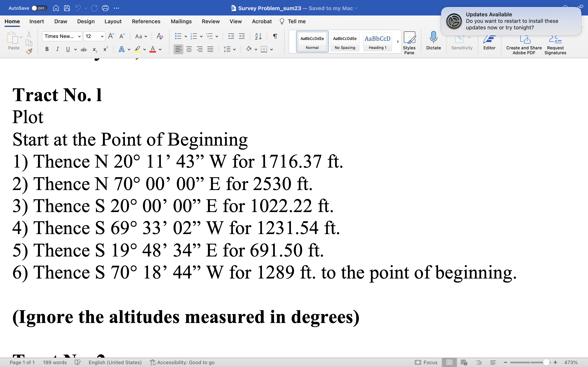
Task: Switch to the Layout tab
Action: (113, 21)
